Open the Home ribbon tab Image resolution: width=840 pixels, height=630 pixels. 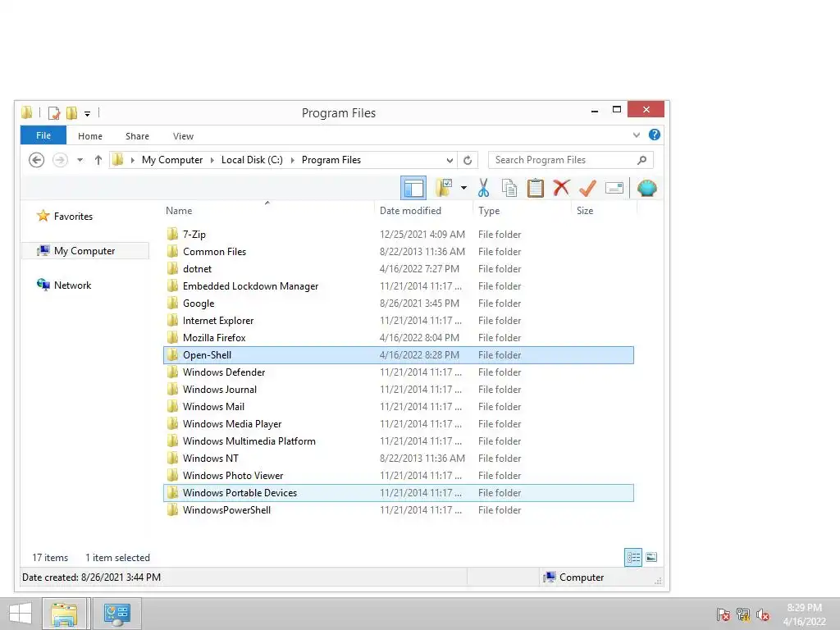pyautogui.click(x=90, y=136)
